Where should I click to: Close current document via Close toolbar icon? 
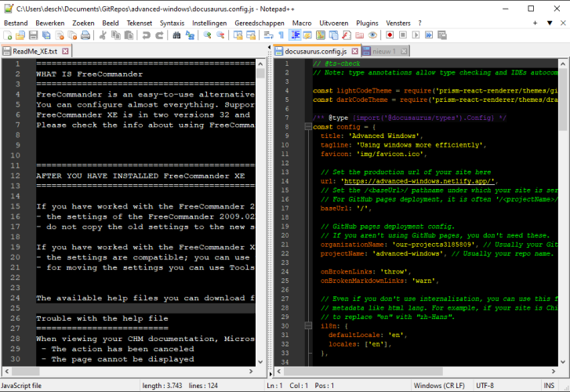60,35
